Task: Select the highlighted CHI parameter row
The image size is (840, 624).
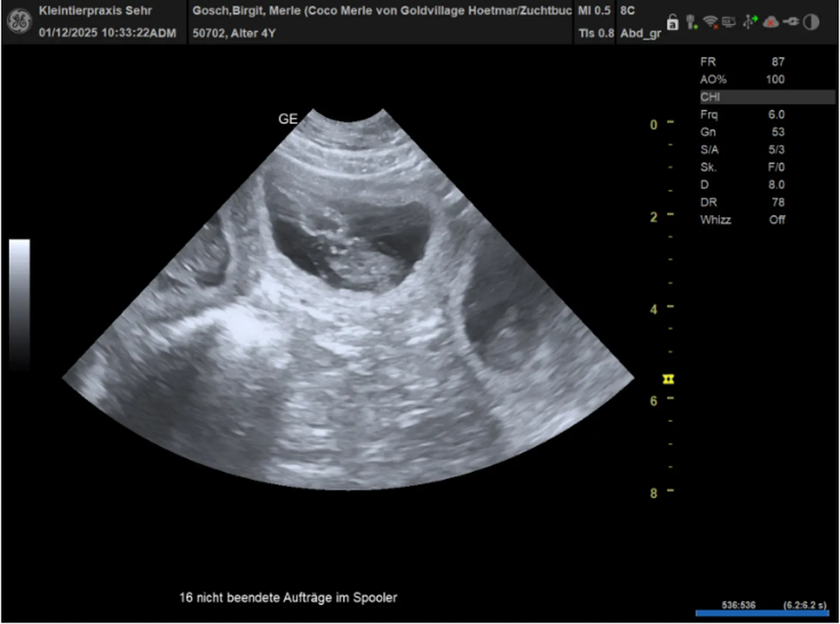Action: point(767,97)
